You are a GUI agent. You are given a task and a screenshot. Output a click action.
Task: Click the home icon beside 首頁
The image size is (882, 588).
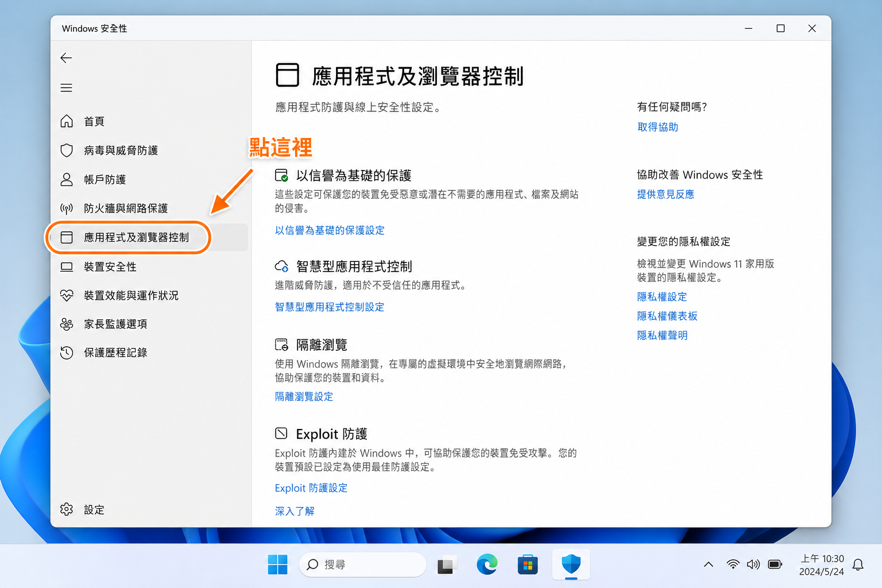coord(67,121)
